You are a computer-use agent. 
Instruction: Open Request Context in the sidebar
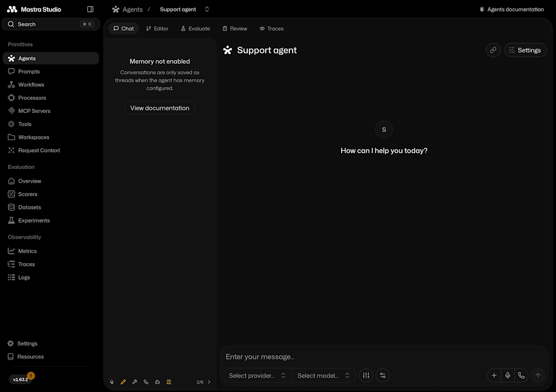pos(51,150)
